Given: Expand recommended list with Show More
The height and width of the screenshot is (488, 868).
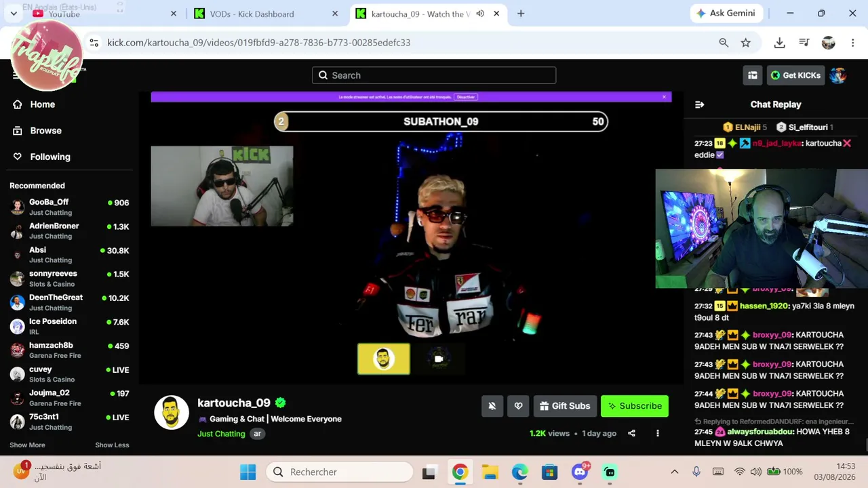Looking at the screenshot, I should click(27, 445).
